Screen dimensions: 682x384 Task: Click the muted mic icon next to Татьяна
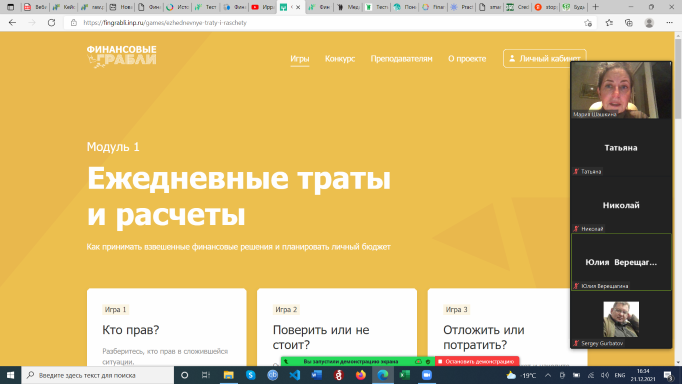[x=576, y=171]
